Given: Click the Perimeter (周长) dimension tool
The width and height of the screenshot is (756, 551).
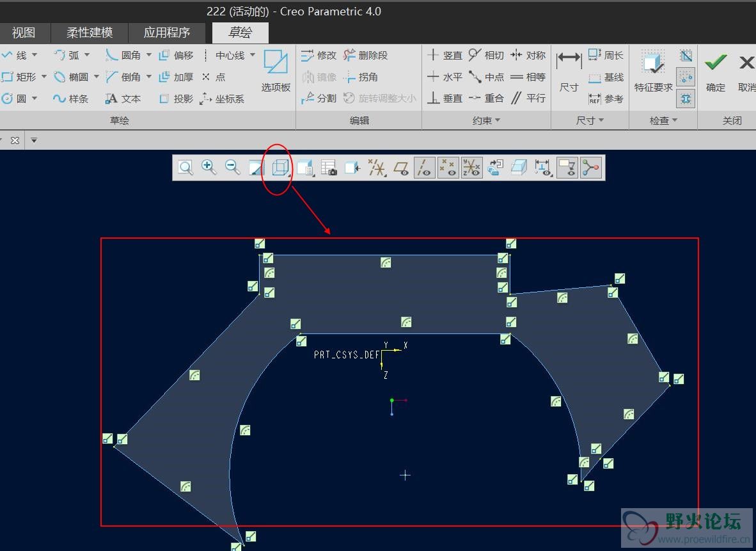Looking at the screenshot, I should click(606, 55).
